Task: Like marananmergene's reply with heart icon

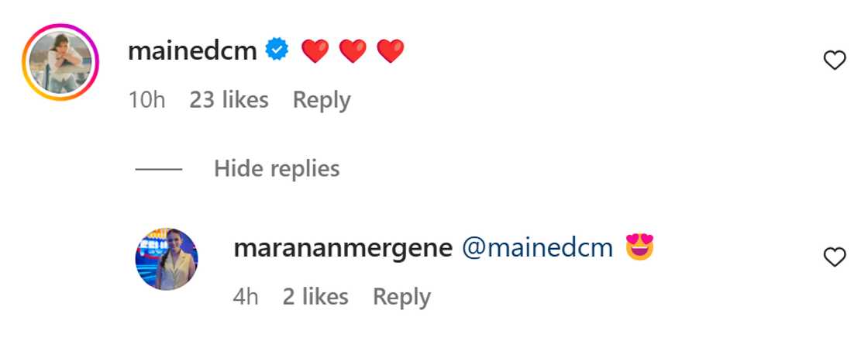Action: point(834,257)
